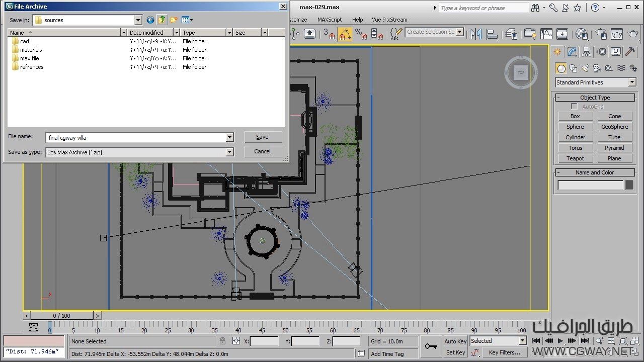
Task: Open the Utilities panel hammer icon
Action: point(630,52)
